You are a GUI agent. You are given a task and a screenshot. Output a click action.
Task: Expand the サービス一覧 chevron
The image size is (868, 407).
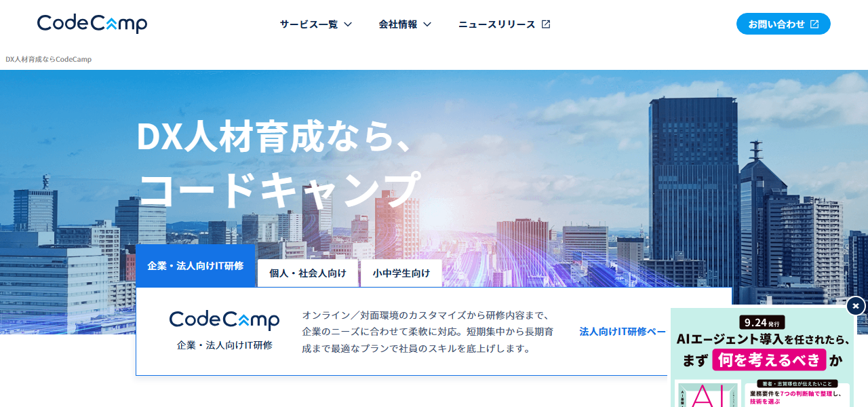[x=348, y=24]
